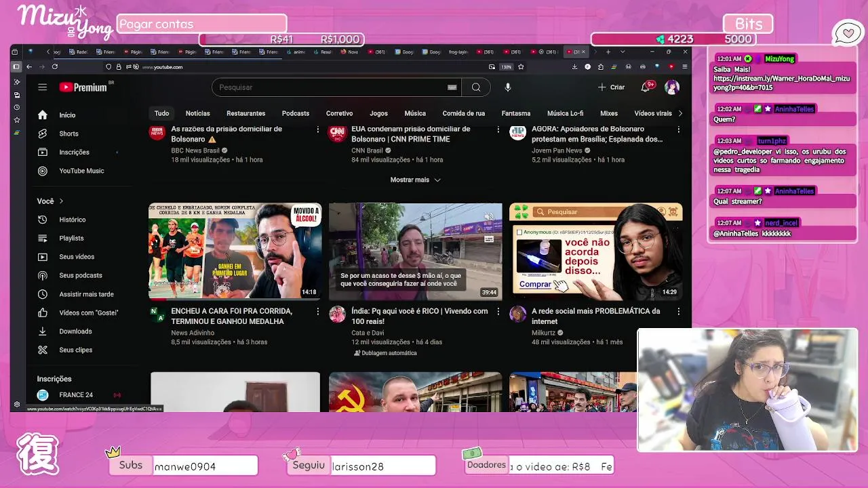Screen dimensions: 868x488
Task: Open options for the CNN PRIME TIME video
Action: click(x=498, y=129)
